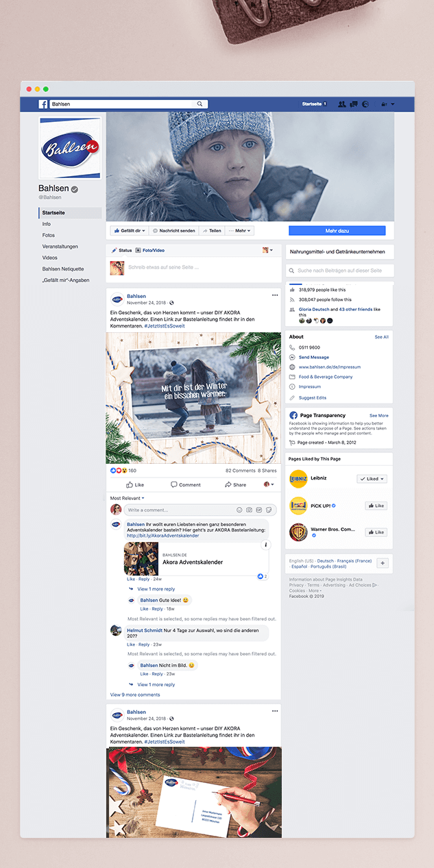Click the camera icon in comment field

pos(250,510)
